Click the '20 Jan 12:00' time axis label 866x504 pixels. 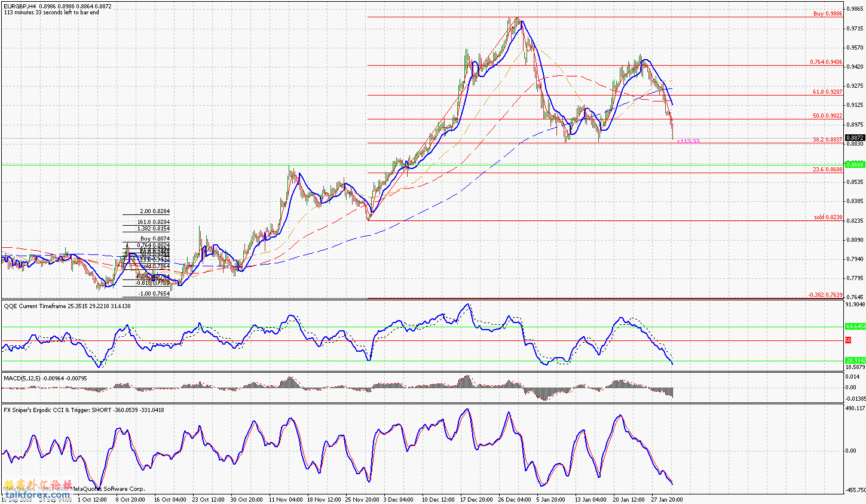coord(629,499)
